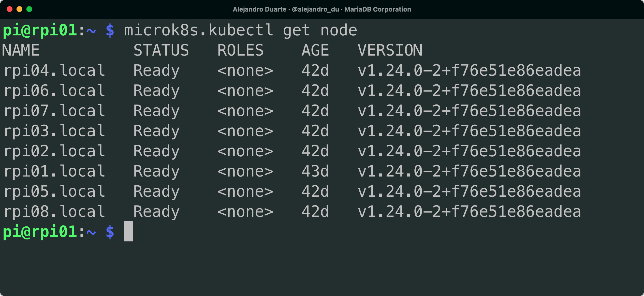Click the terminal window title text
This screenshot has height=296, width=644.
click(x=322, y=9)
